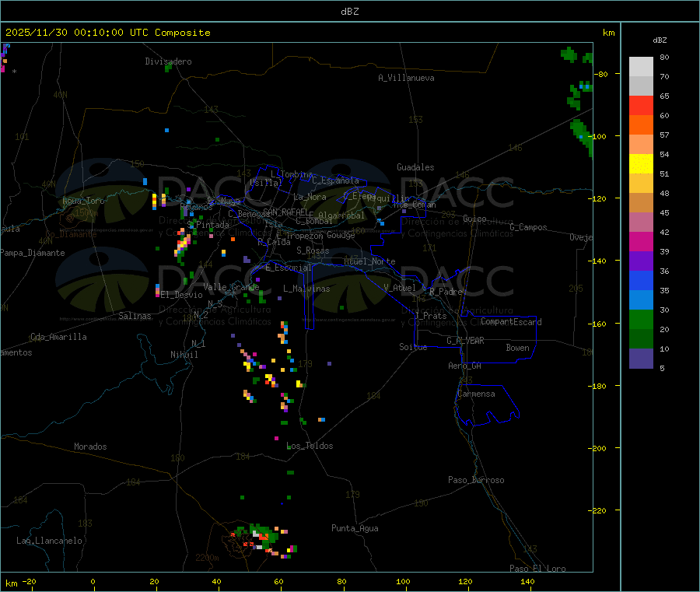The image size is (700, 592).
Task: Click the El_Desvio map label
Action: pyautogui.click(x=181, y=295)
